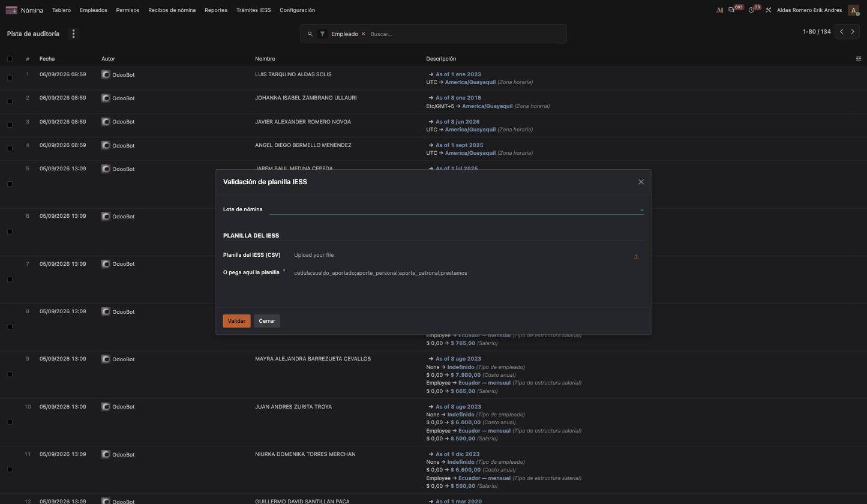Show help tooltip next to O pega aquí la planilla
The image size is (867, 504).
[x=284, y=272]
